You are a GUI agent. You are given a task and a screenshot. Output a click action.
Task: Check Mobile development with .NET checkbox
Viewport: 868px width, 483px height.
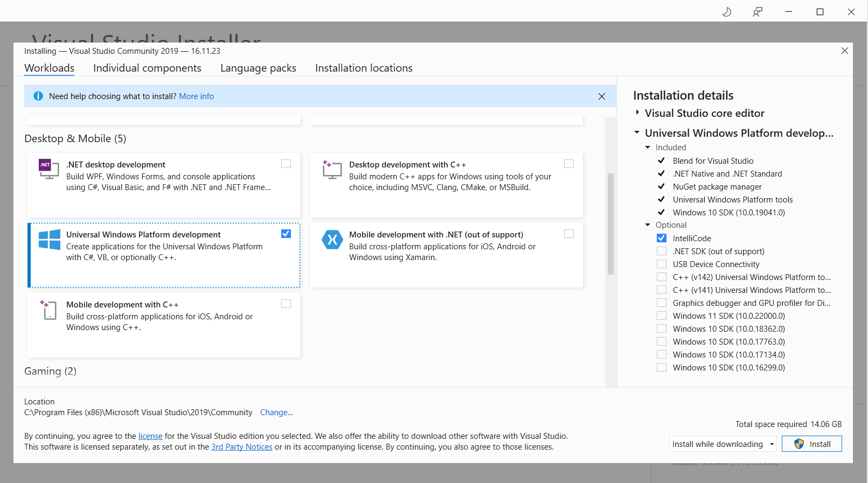coord(569,234)
